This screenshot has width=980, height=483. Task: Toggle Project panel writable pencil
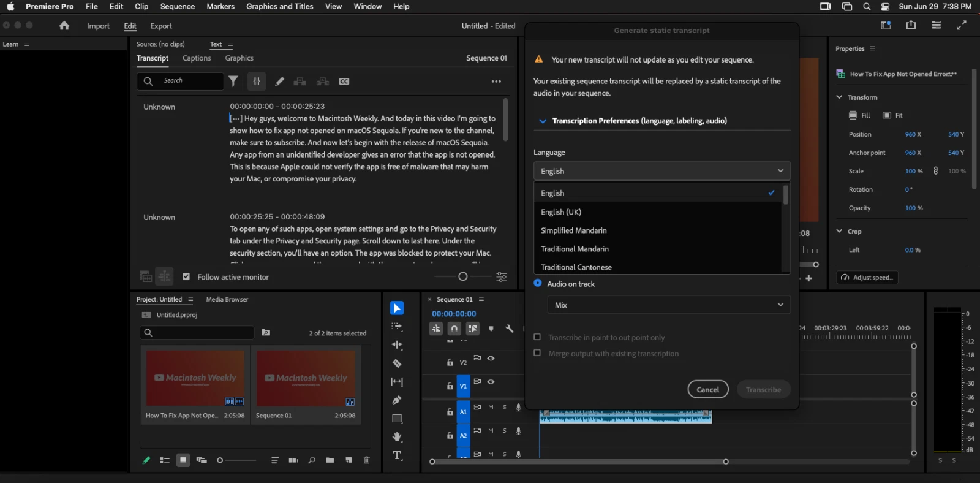[x=146, y=460]
